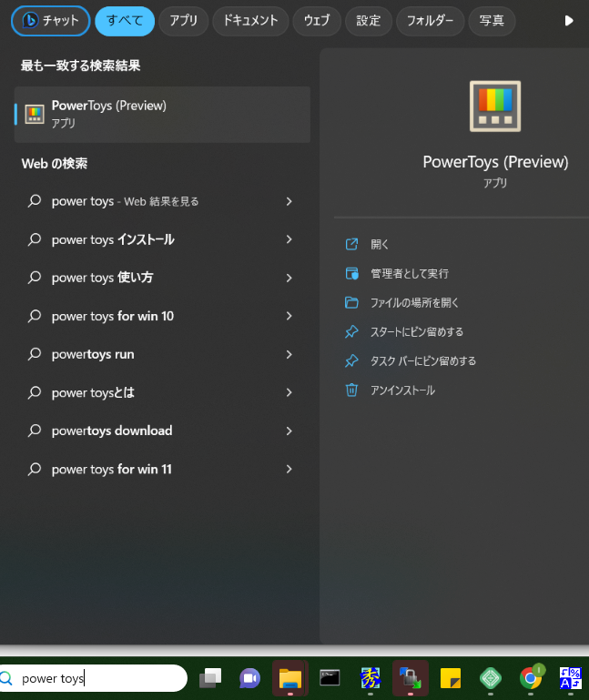
Task: Click the search magnifier beside 'power toys インストール'
Action: 35,239
